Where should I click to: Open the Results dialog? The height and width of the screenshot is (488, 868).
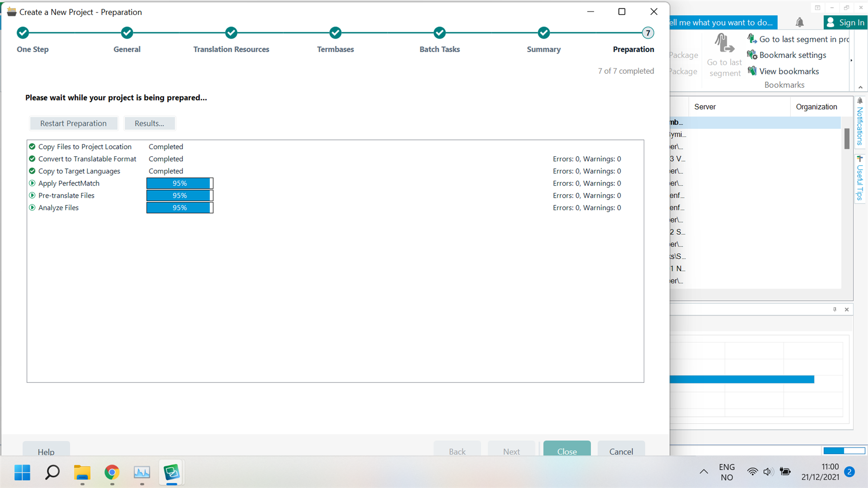tap(149, 123)
